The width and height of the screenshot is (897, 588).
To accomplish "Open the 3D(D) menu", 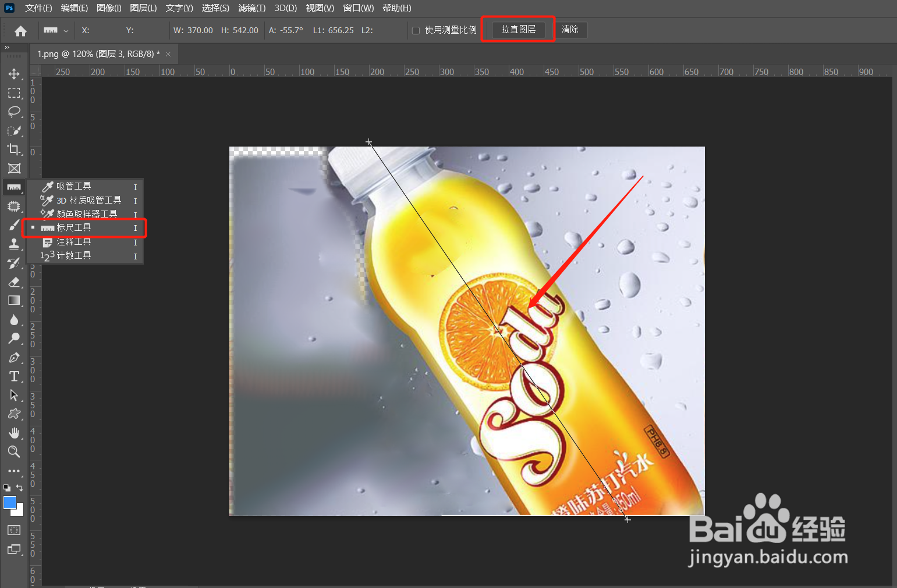I will 286,8.
